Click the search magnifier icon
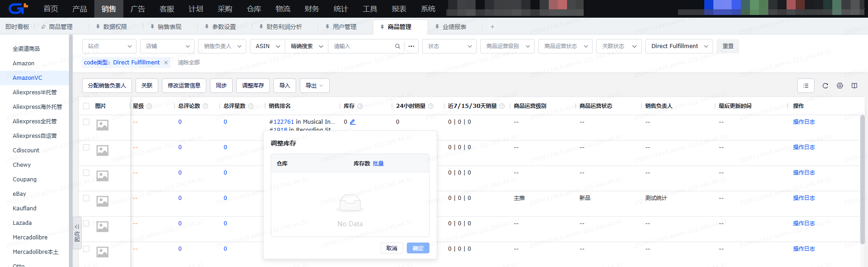 coord(397,46)
